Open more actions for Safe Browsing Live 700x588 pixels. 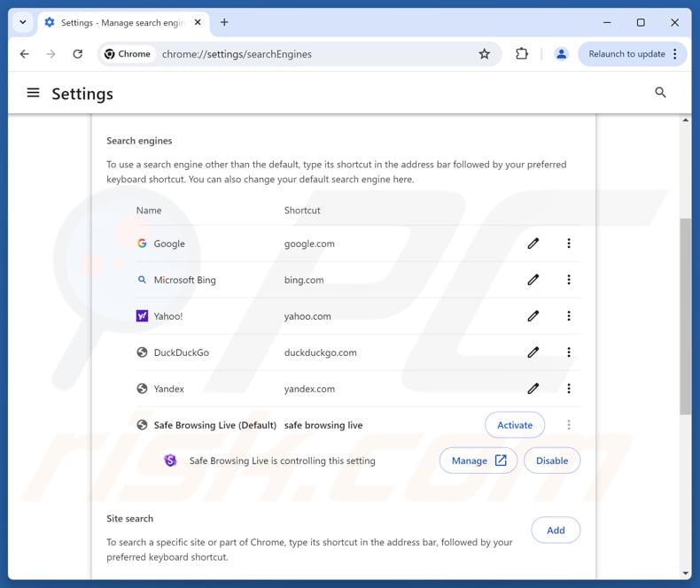click(x=568, y=425)
